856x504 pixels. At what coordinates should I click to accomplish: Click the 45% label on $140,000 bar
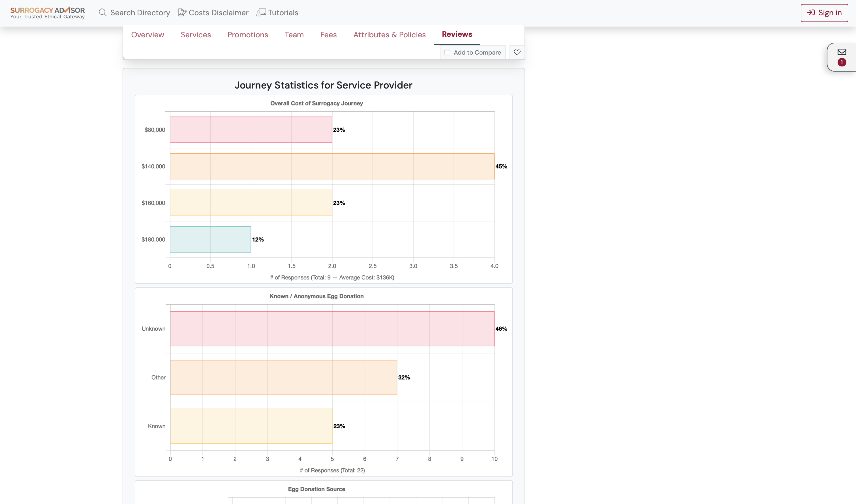(x=501, y=166)
